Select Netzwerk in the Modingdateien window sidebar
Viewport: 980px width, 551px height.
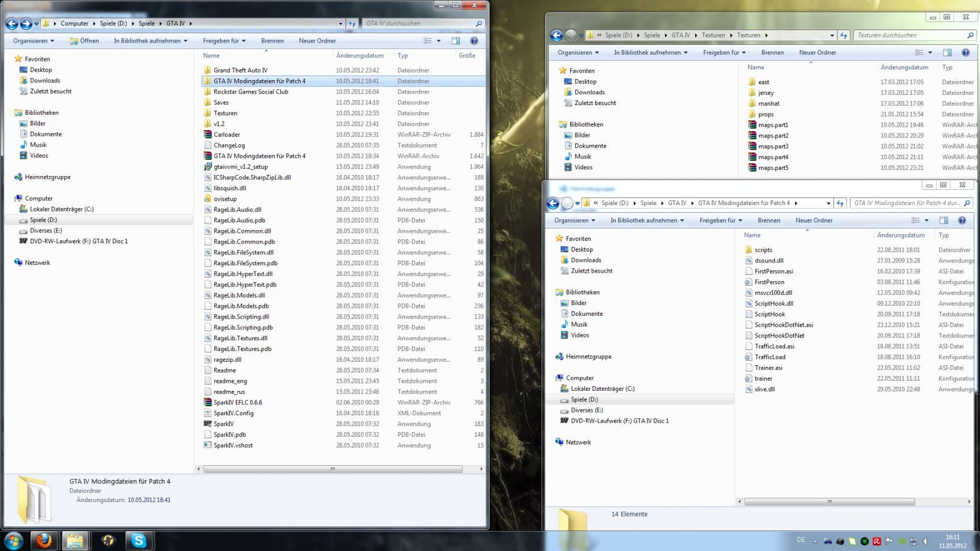[578, 442]
